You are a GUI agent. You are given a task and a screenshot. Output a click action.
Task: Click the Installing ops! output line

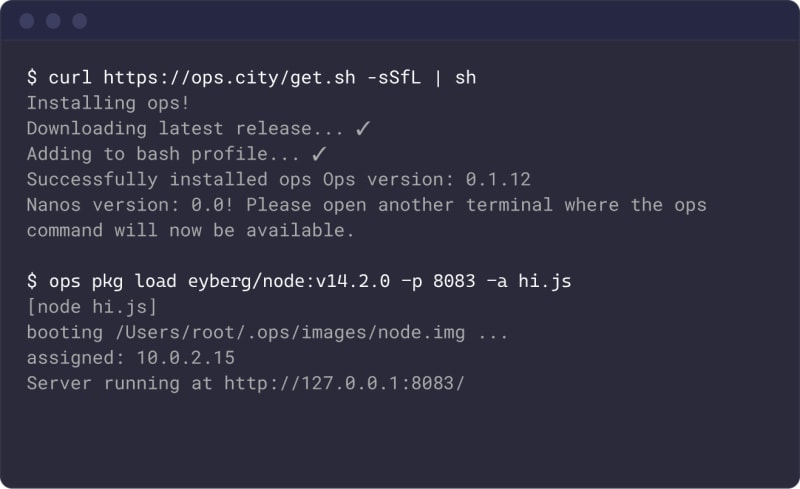(x=108, y=103)
